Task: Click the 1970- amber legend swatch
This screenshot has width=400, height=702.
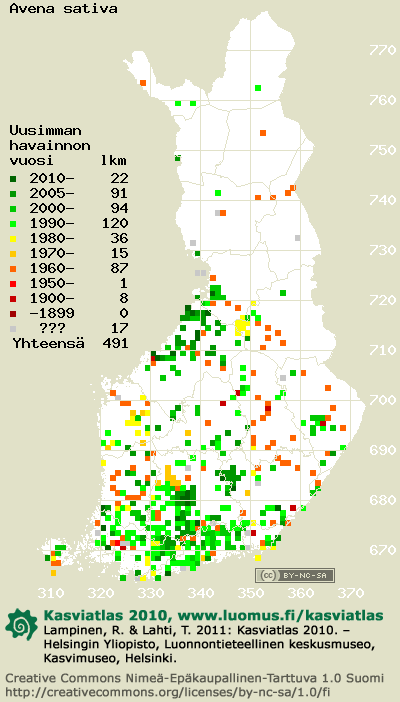Action: (x=13, y=254)
